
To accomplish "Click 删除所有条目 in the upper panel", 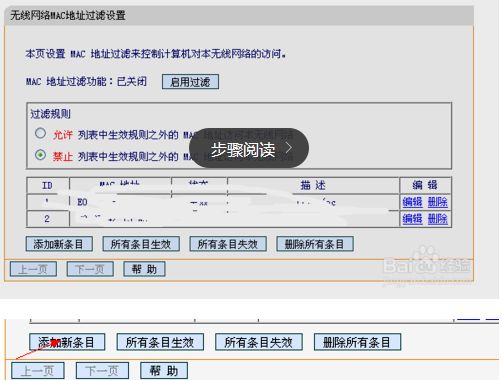I will point(315,244).
